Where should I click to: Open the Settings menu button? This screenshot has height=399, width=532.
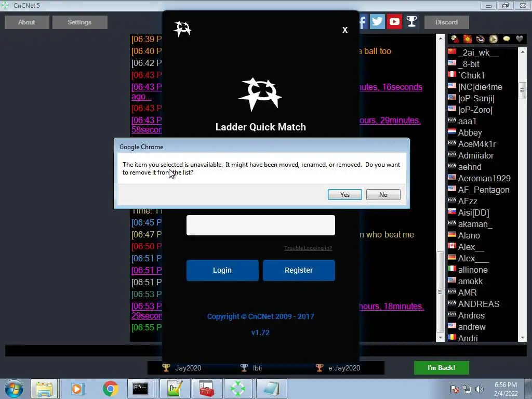pos(79,22)
